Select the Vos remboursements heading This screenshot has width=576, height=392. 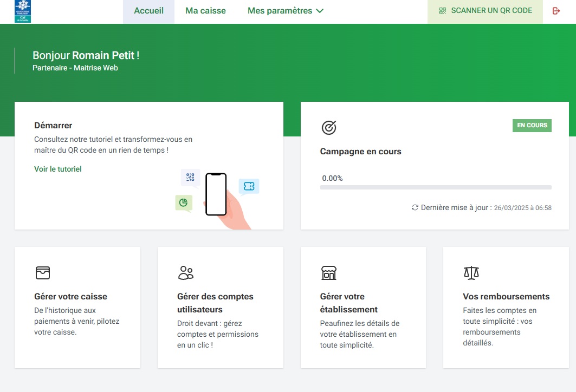pyautogui.click(x=506, y=296)
